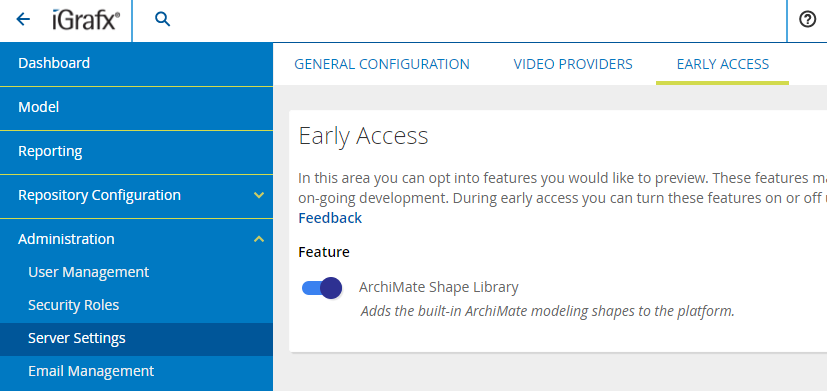Select the Early Access tab

point(723,64)
